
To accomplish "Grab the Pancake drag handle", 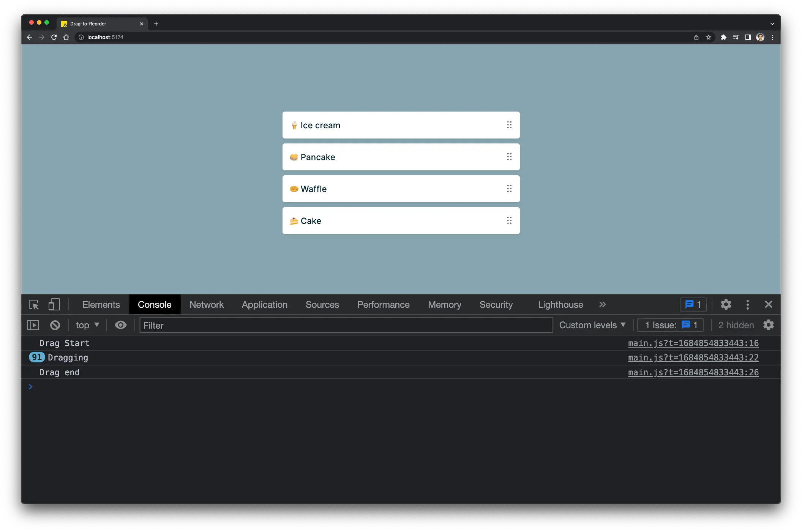I will [x=509, y=157].
